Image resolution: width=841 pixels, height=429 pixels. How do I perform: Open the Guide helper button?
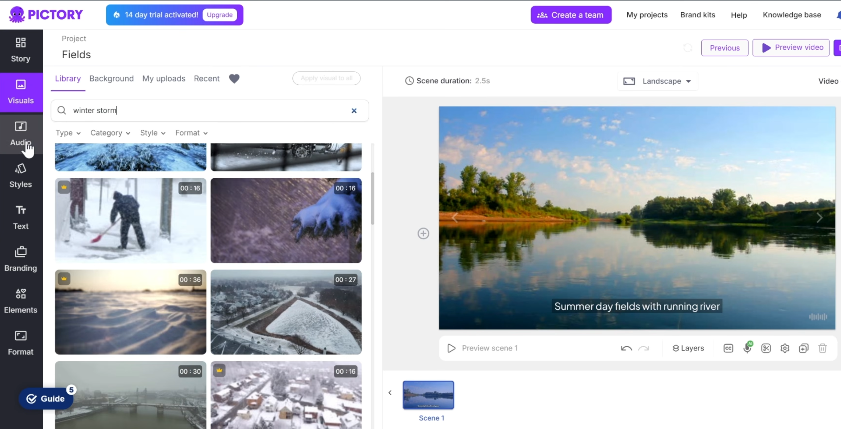[46, 398]
